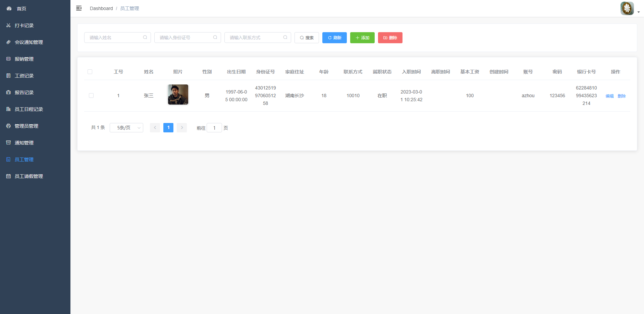Click the 报销管理 sidebar icon
The image size is (644, 314).
pyautogui.click(x=8, y=59)
